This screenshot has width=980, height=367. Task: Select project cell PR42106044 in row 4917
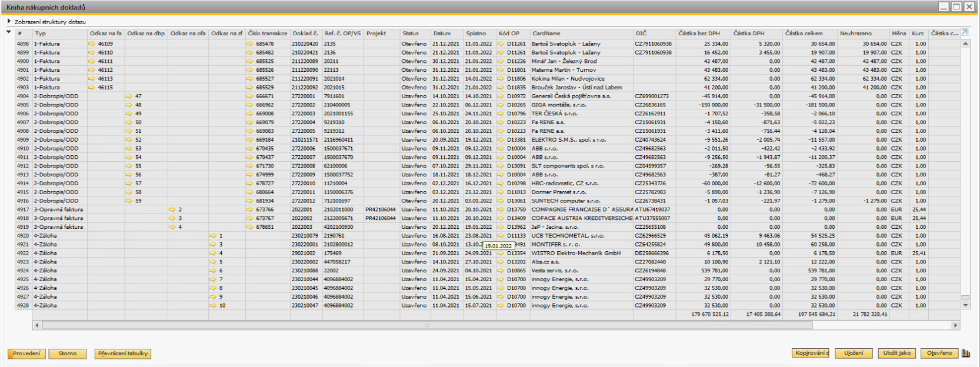[x=381, y=210]
